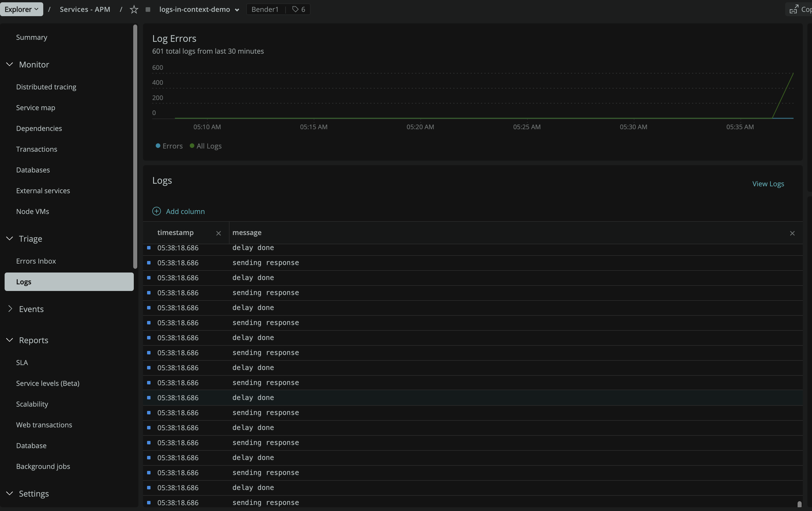The image size is (812, 511).
Task: Open Summary in the sidebar
Action: click(32, 37)
